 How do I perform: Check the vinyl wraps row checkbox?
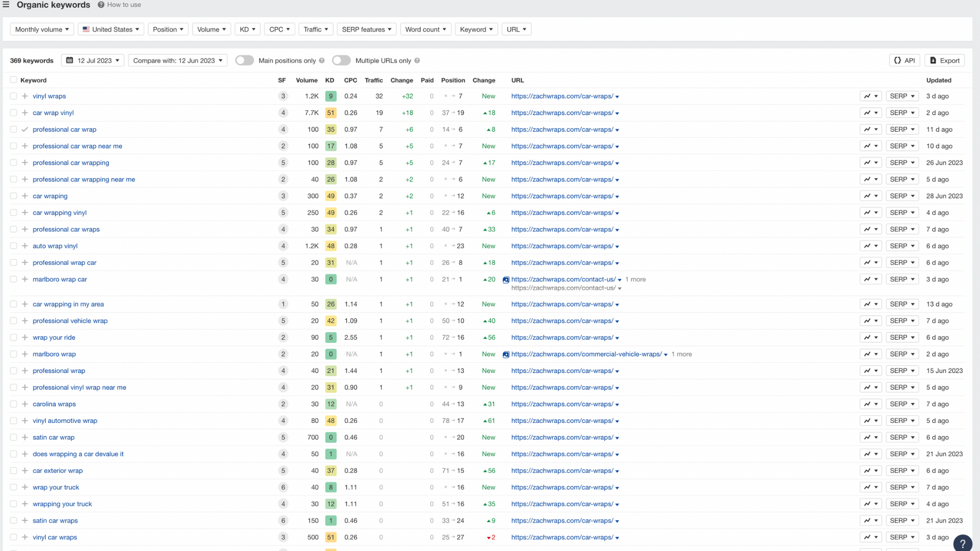(x=13, y=96)
